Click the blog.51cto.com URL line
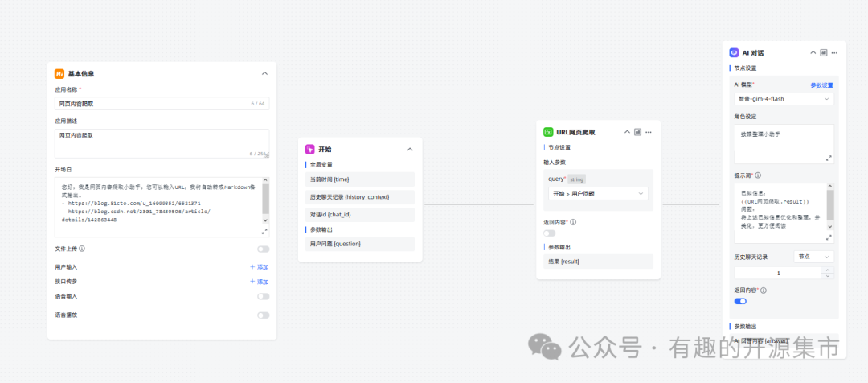Viewport: 868px width, 383px height. 131,204
